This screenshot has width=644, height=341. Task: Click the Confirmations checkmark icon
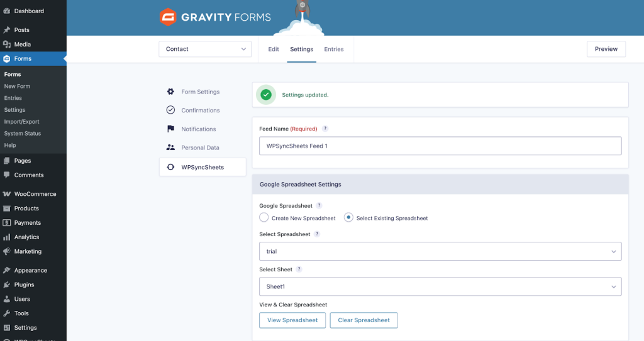(170, 110)
